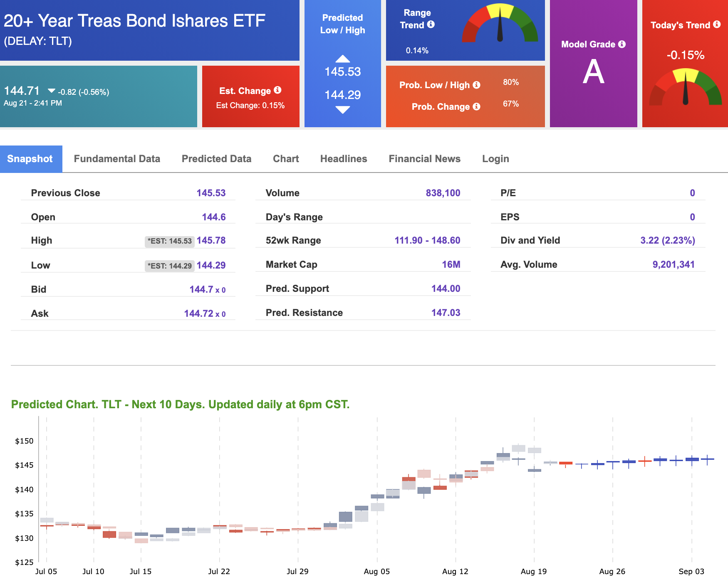Click the High value 145.78
The width and height of the screenshot is (728, 582).
[211, 240]
